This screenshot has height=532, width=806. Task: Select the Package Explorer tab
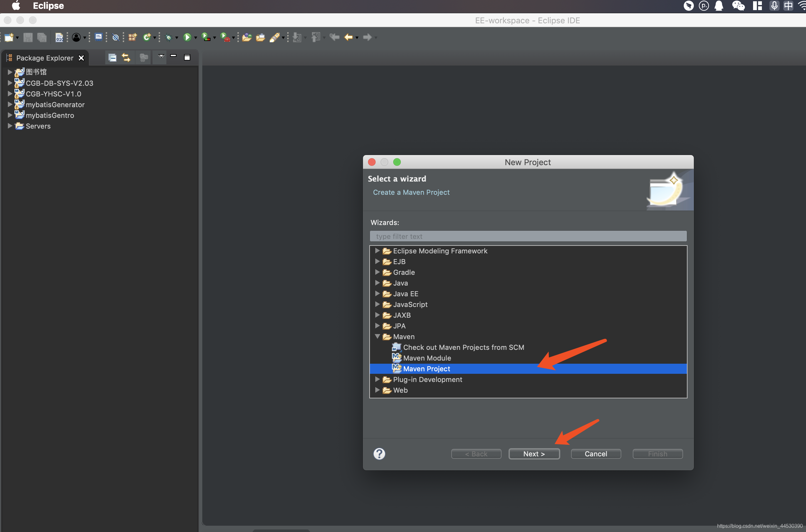coord(44,58)
